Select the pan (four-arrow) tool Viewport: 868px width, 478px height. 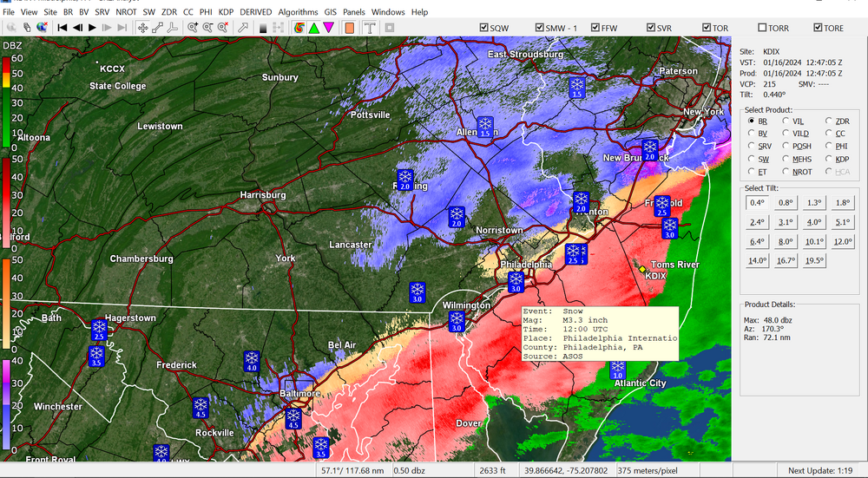click(143, 27)
